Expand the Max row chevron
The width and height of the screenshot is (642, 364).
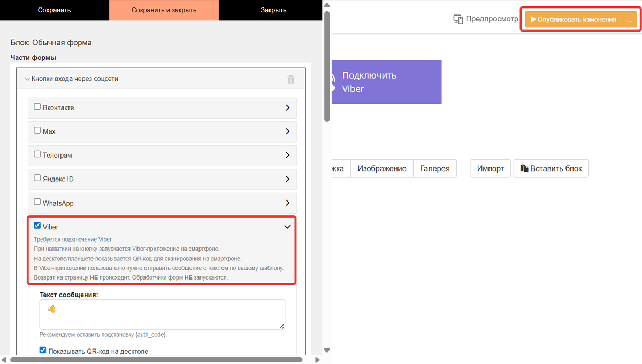(x=287, y=131)
